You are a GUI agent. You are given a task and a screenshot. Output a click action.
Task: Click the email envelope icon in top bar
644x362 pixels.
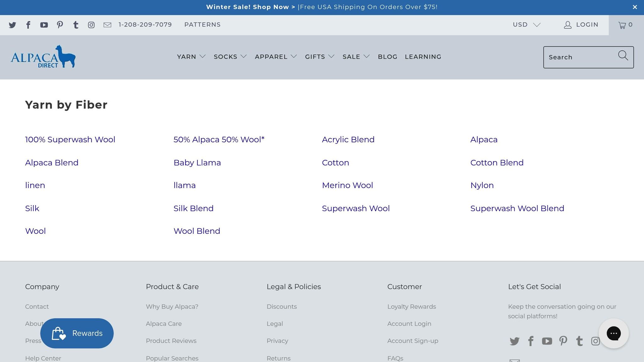[x=107, y=25]
